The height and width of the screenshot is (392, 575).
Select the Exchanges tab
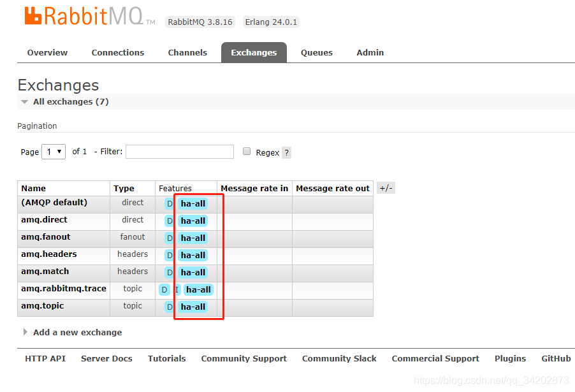tap(254, 52)
